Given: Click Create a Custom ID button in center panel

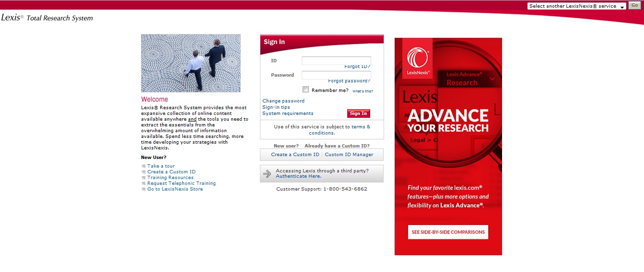Looking at the screenshot, I should point(295,155).
